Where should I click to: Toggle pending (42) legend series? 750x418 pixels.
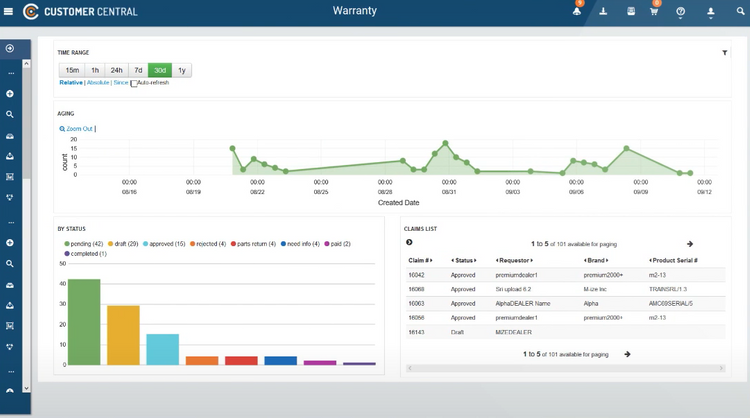pos(84,244)
